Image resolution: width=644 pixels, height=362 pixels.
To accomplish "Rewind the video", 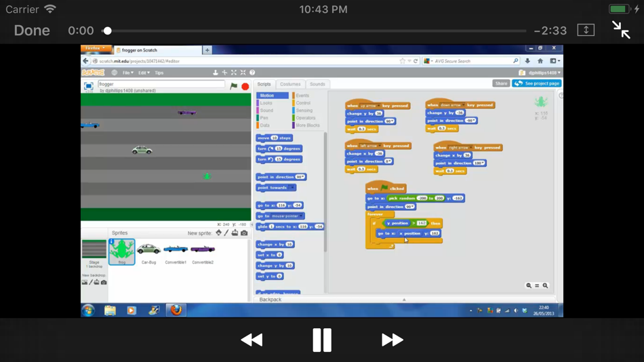I will [251, 340].
